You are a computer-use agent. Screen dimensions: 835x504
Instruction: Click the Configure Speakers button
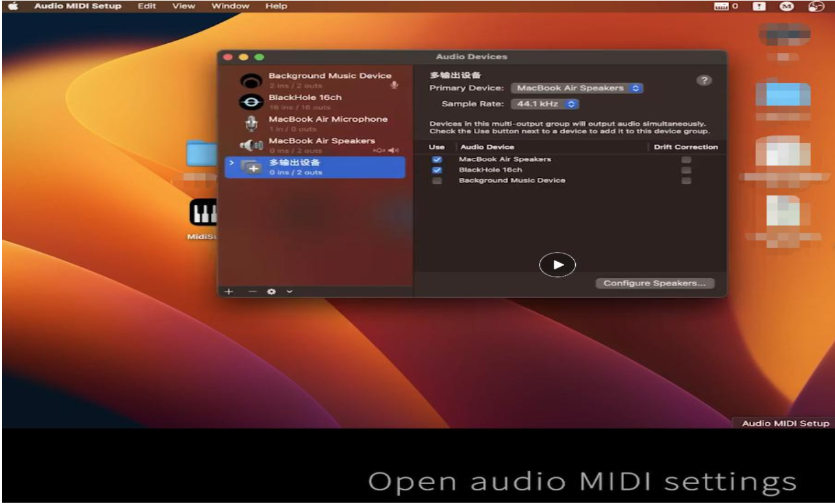pos(654,283)
